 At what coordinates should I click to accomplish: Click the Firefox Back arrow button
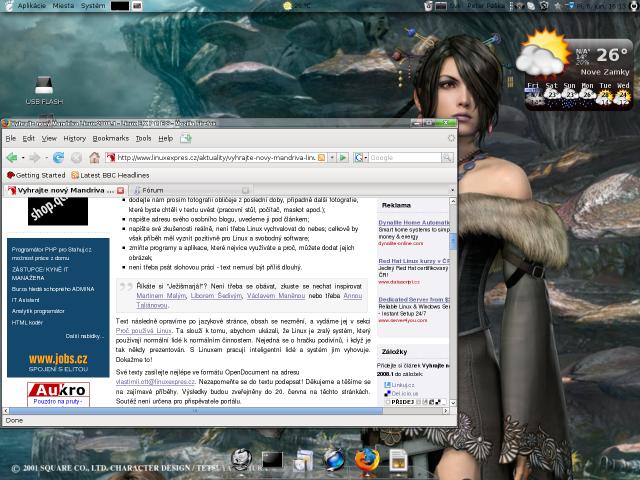tap(11, 158)
